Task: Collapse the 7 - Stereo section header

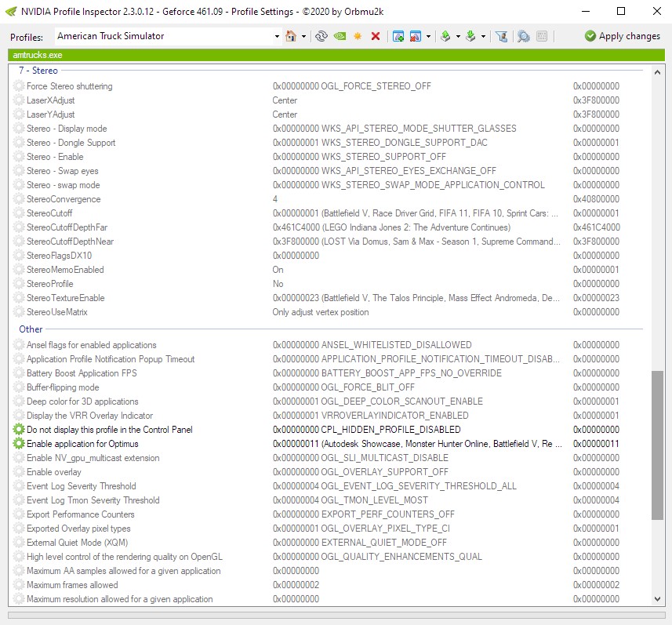Action: [38, 71]
